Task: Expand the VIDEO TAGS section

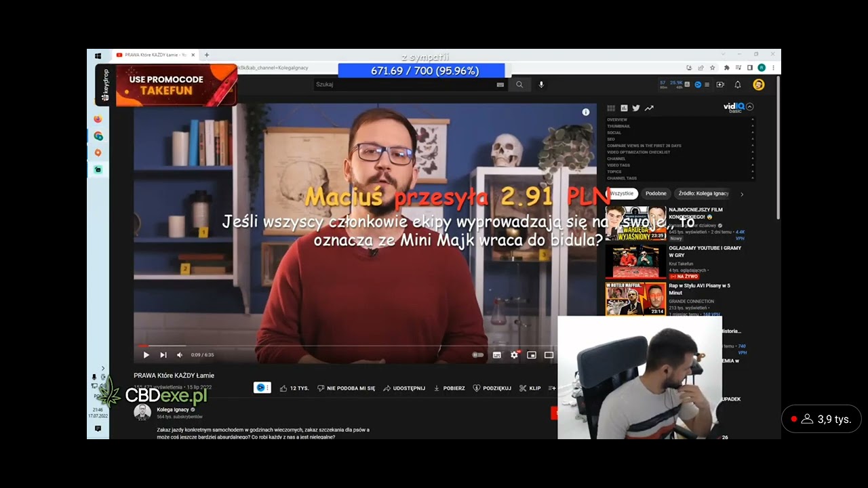Action: point(681,165)
